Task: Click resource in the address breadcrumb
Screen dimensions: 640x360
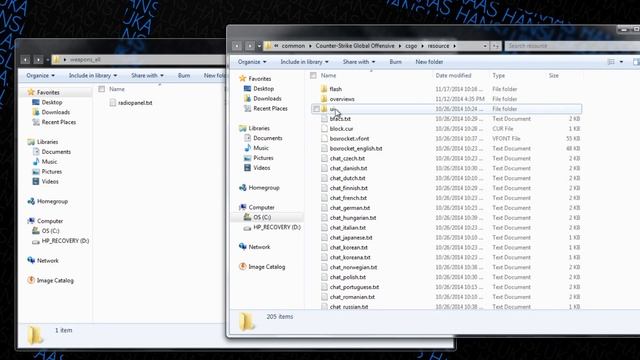Action: (438, 46)
